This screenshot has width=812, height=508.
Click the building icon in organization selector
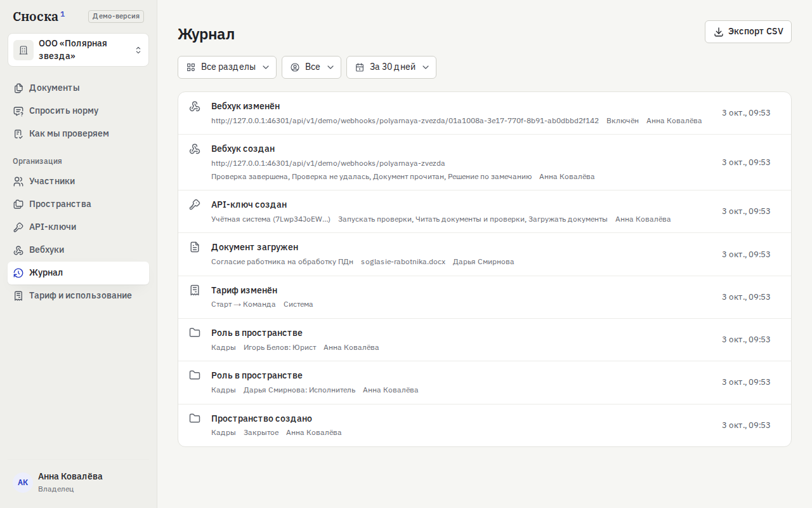pos(23,50)
